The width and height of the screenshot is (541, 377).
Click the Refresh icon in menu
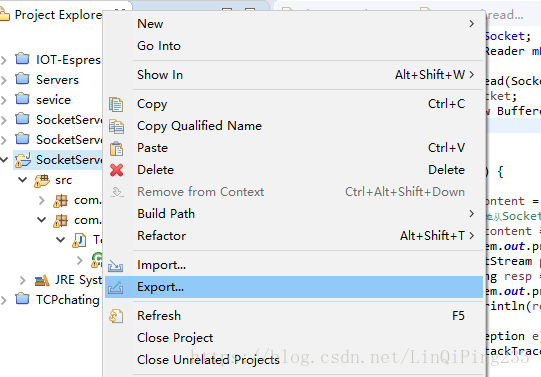(x=116, y=316)
